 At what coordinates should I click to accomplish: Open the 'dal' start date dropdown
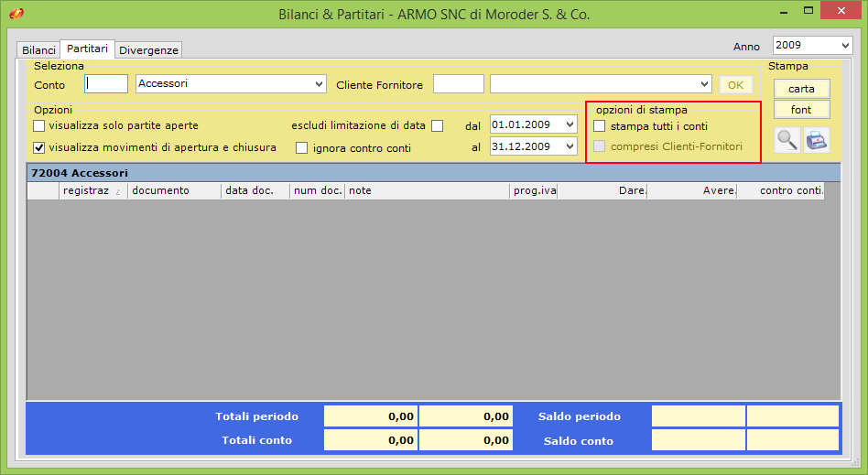tap(570, 124)
